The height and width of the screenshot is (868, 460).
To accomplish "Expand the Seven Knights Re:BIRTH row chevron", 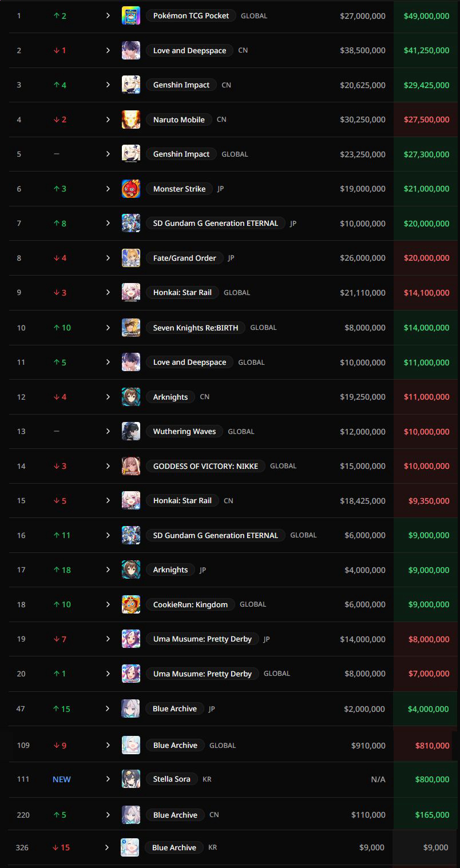I will 108,328.
